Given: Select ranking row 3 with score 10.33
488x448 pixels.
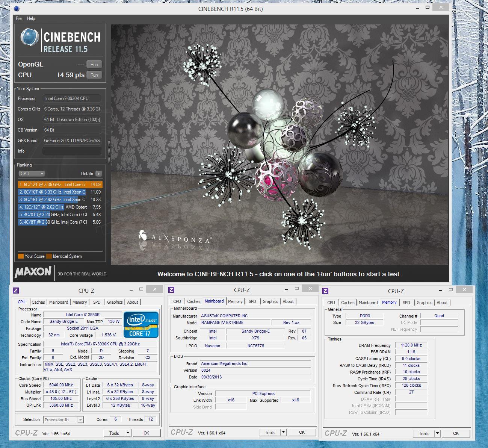Looking at the screenshot, I should 60,200.
